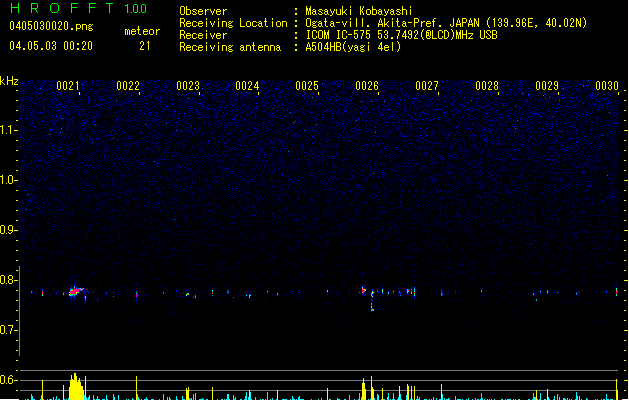Click the meteor count value 21
This screenshot has width=629, height=400.
145,46
